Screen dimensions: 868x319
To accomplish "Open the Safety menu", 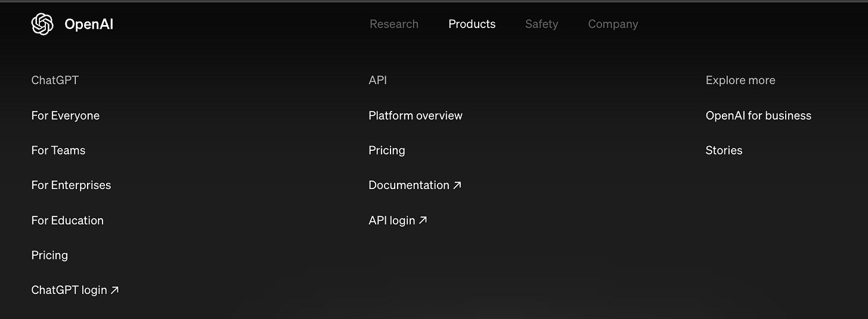I will coord(541,24).
